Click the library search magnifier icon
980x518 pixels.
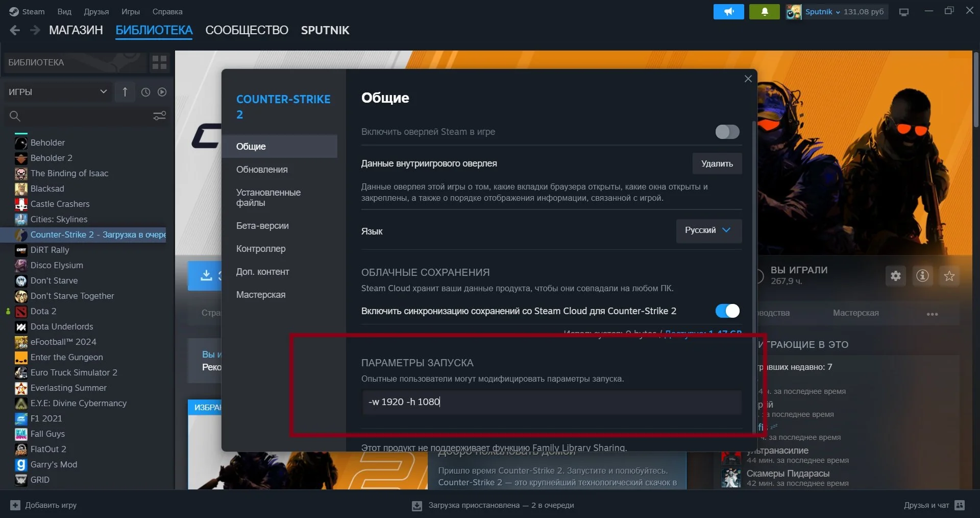coord(15,116)
